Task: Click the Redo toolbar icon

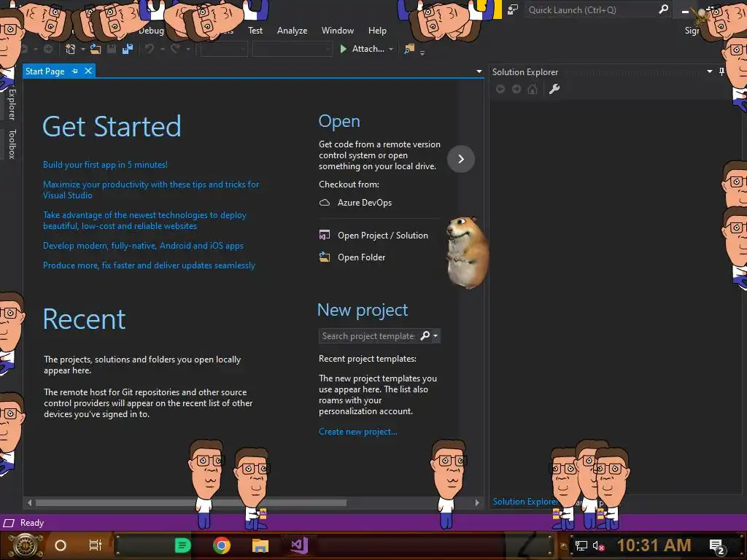Action: coord(175,49)
